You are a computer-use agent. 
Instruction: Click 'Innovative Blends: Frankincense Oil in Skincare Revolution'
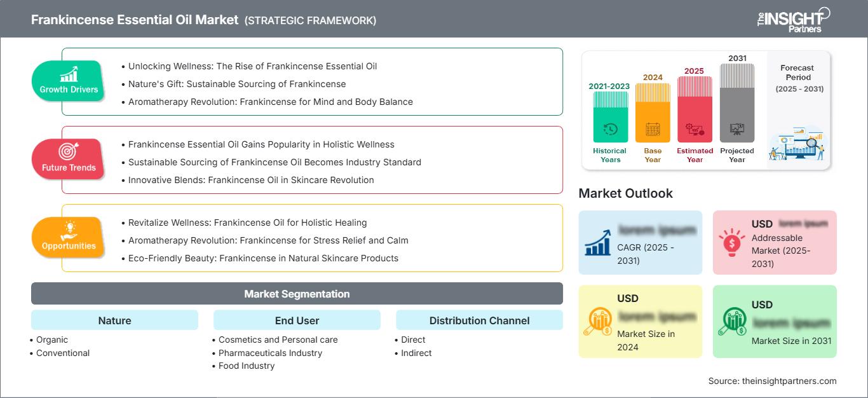pyautogui.click(x=251, y=180)
